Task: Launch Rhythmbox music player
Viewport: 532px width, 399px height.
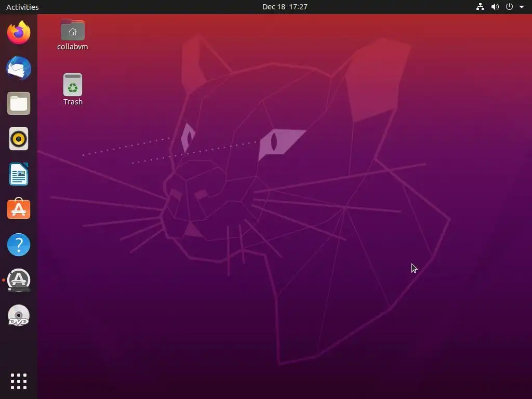Action: coord(19,139)
